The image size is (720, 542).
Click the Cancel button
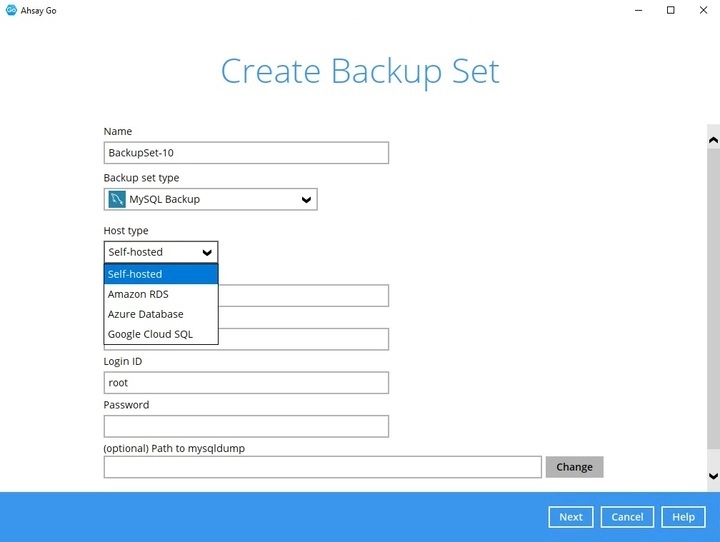[x=627, y=517]
